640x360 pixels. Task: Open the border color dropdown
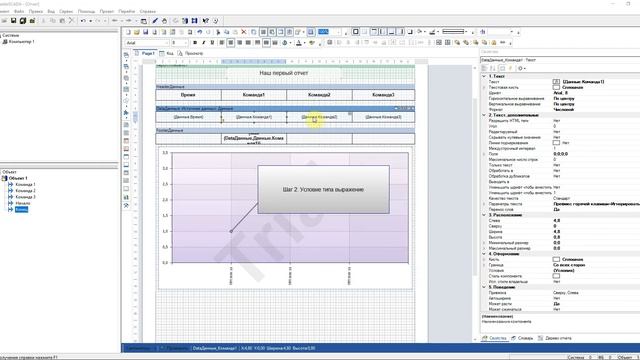pos(438,32)
